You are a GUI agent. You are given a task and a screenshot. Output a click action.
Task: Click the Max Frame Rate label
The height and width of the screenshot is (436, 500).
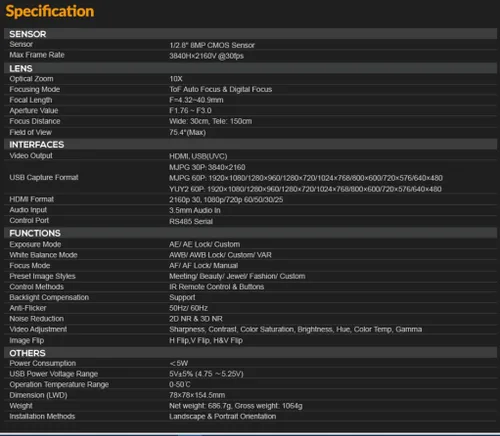(37, 55)
